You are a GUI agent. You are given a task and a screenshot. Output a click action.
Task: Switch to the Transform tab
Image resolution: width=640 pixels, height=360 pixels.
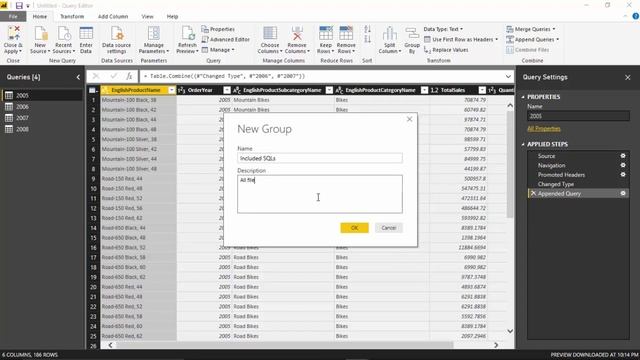click(72, 16)
